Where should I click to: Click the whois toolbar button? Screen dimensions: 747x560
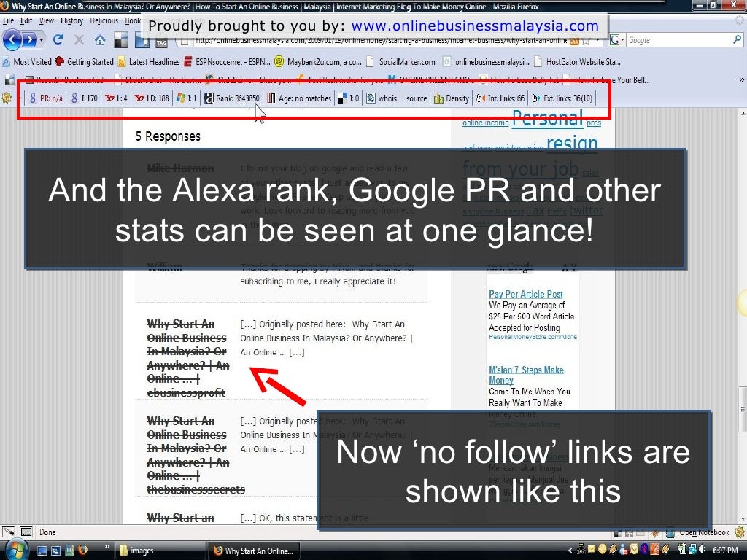point(382,98)
